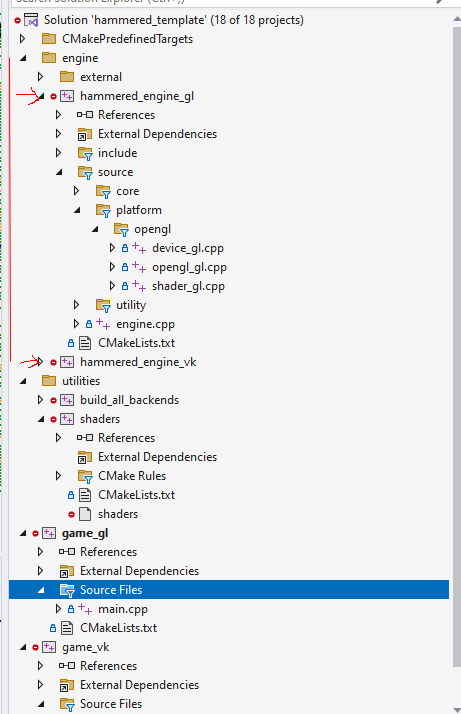The height and width of the screenshot is (714, 461).
Task: Click the engine folder's CMakeLists.txt document icon
Action: click(x=85, y=343)
